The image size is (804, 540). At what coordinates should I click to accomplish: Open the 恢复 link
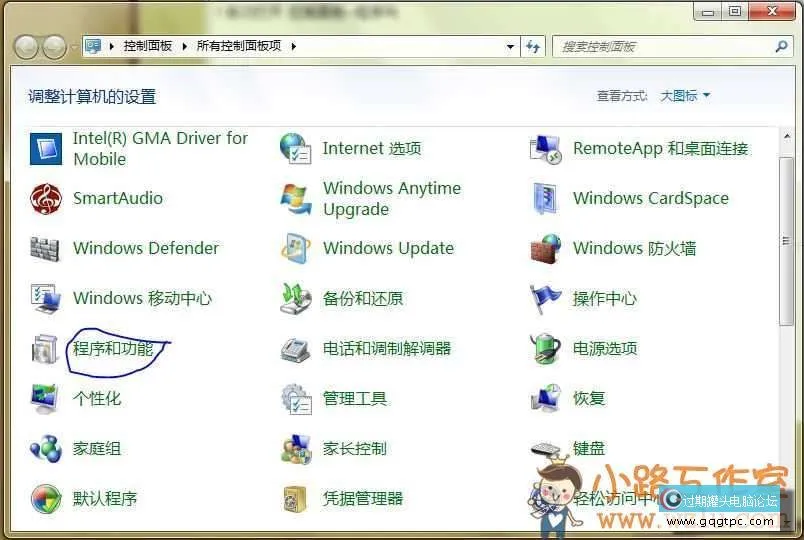[x=589, y=398]
